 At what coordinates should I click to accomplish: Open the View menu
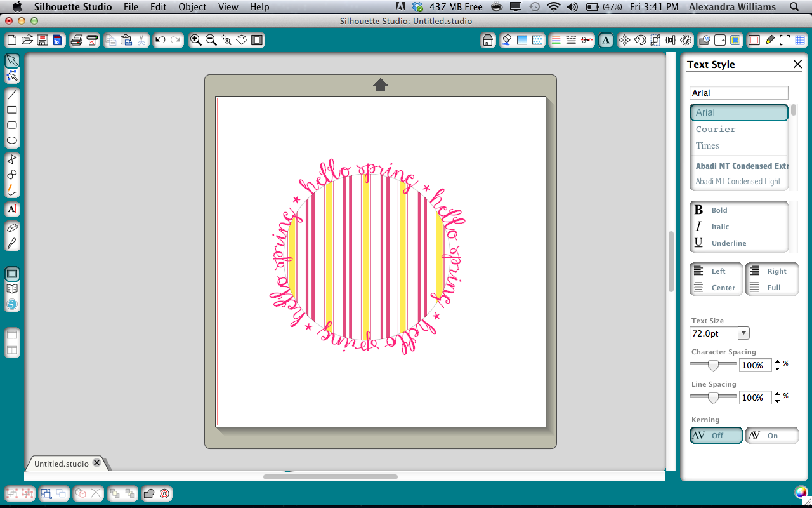228,7
